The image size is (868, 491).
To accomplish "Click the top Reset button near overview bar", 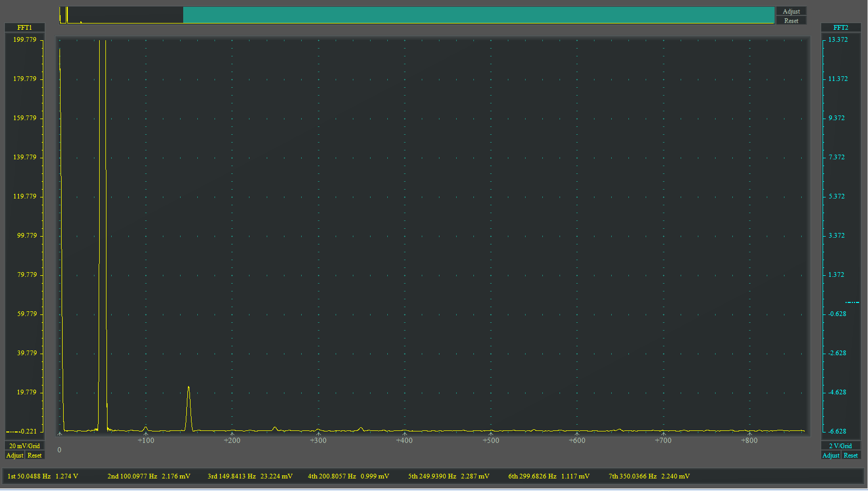I will [791, 21].
